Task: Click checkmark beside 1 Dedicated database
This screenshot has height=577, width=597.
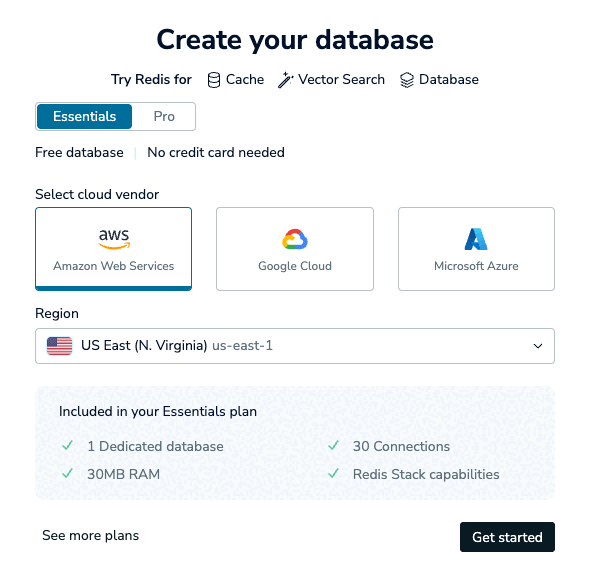Action: 68,445
